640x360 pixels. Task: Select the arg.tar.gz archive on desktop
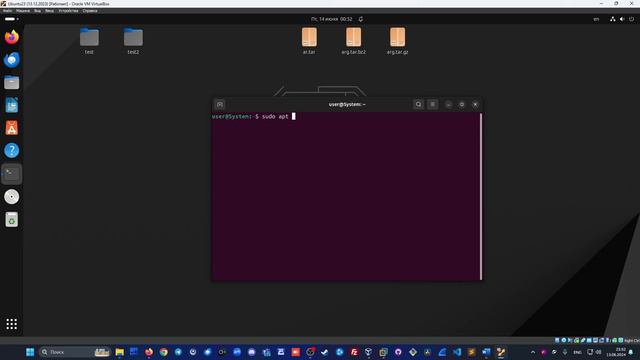[x=398, y=41]
